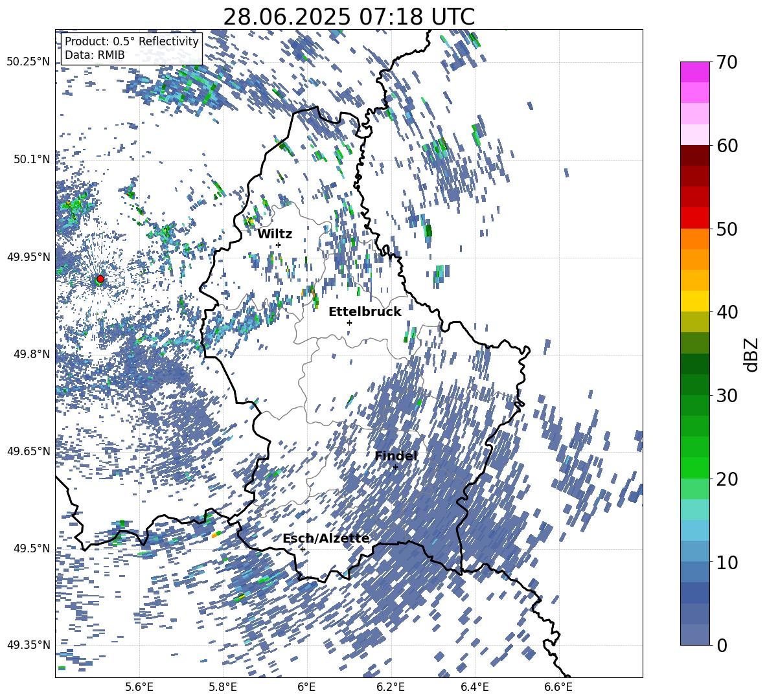Click the yellow swatch above 40 dBZ
The height and width of the screenshot is (700, 767).
(694, 301)
